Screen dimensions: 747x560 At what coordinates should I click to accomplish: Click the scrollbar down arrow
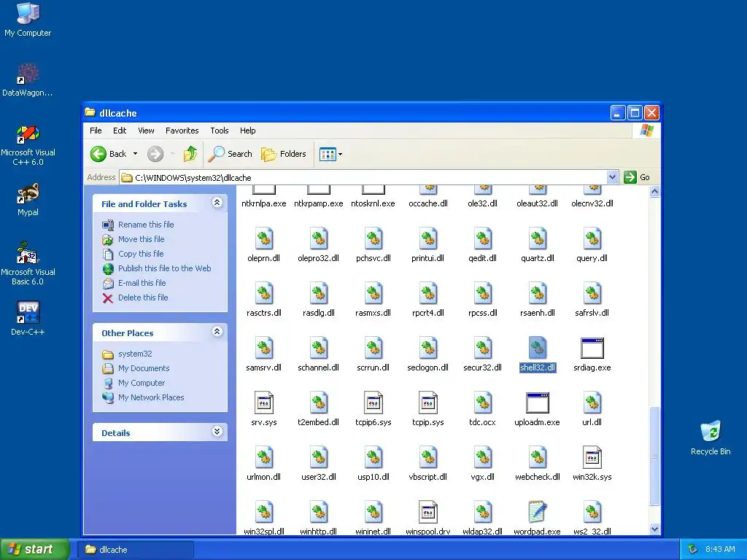pyautogui.click(x=654, y=529)
